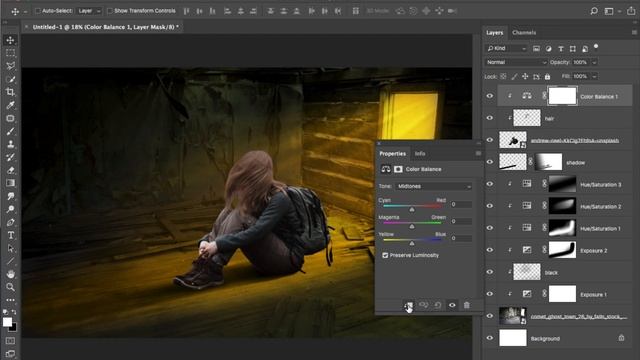640x360 pixels.
Task: Select the Move tool in toolbar
Action: (11, 40)
